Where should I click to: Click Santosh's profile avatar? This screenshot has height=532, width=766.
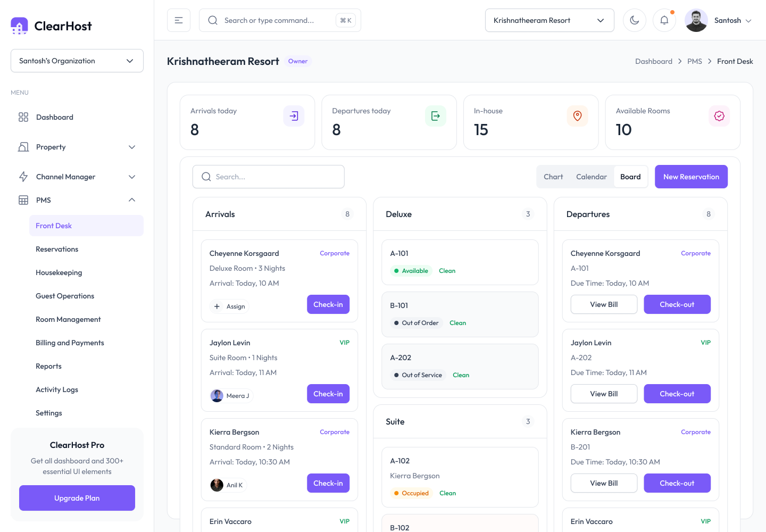(x=696, y=20)
